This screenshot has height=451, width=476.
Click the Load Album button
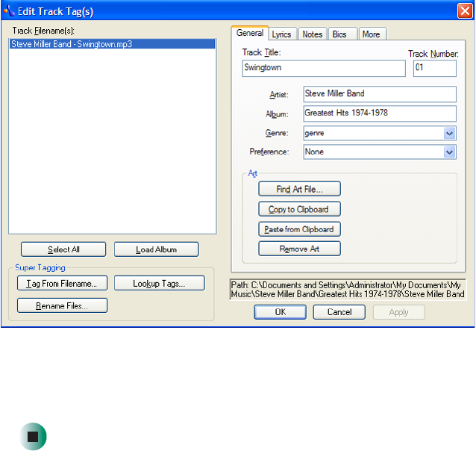point(157,249)
